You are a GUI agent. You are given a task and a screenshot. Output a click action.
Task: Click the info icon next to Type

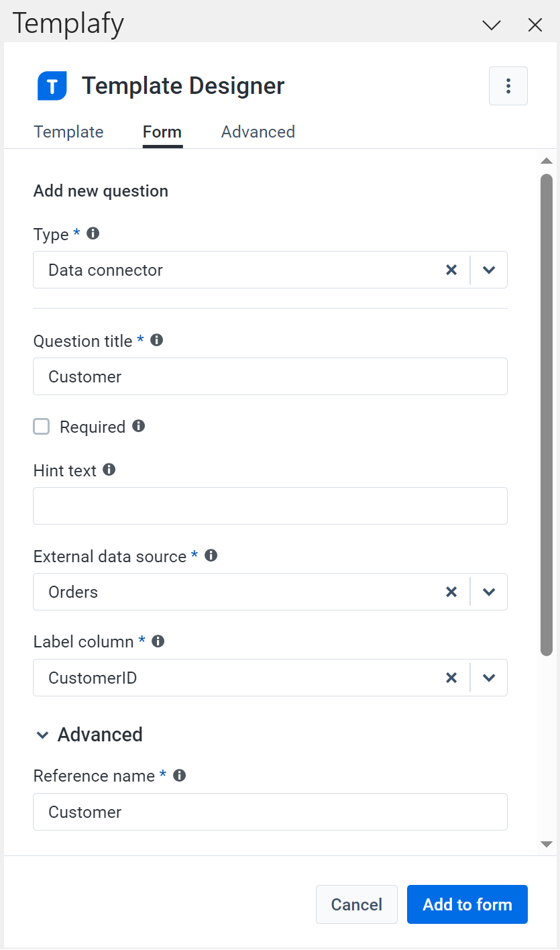click(x=93, y=233)
